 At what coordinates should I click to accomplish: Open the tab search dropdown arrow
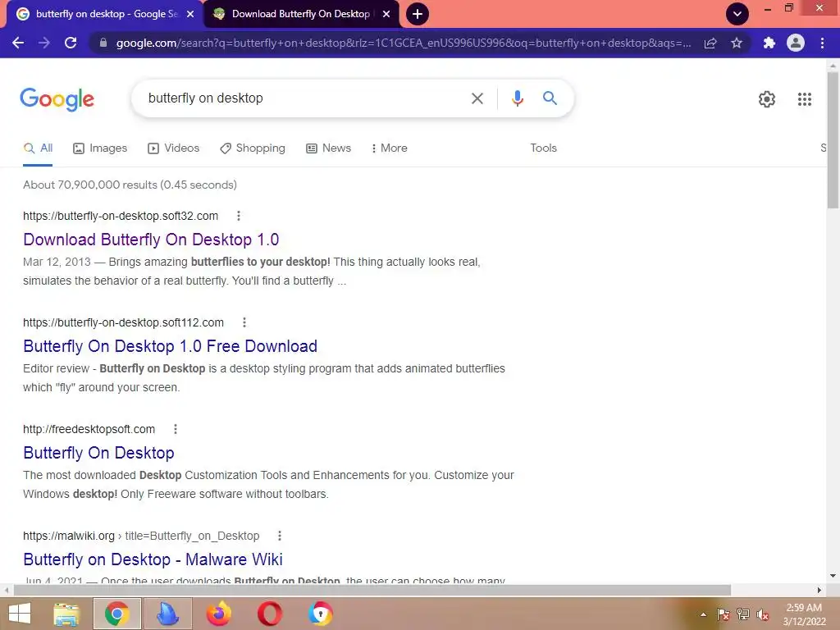[737, 14]
